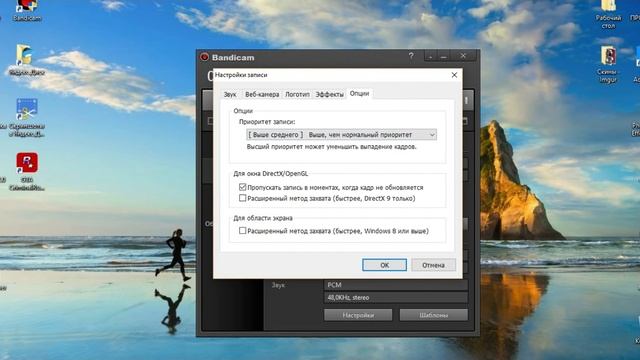640x360 pixels.
Task: Switch to the Звук tab
Action: click(x=230, y=94)
